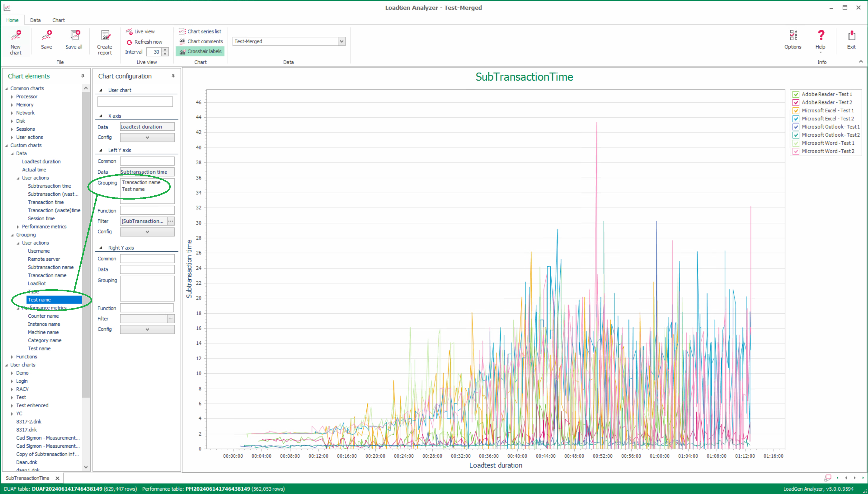Decrease the Interval value with the down arrow
This screenshot has height=494, width=868.
(x=165, y=54)
